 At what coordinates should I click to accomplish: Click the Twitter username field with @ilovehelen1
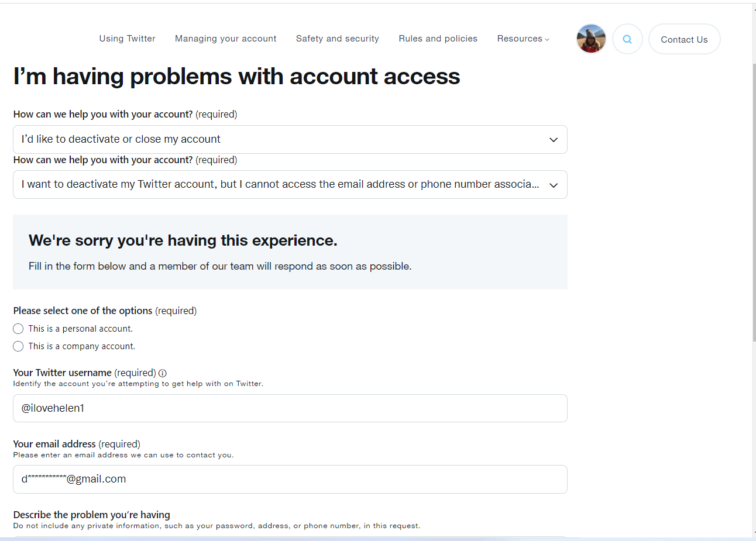(290, 408)
